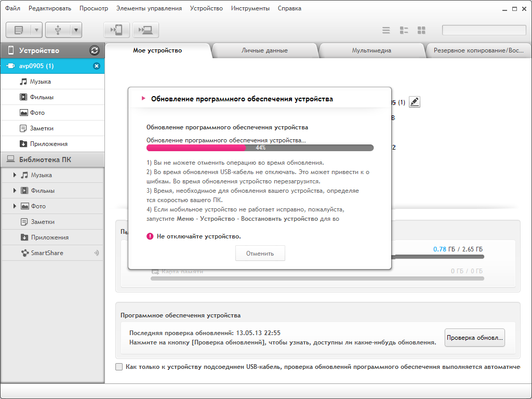Expand the Музыка folder in Библиотека ПК
This screenshot has height=399, width=532.
pyautogui.click(x=15, y=175)
